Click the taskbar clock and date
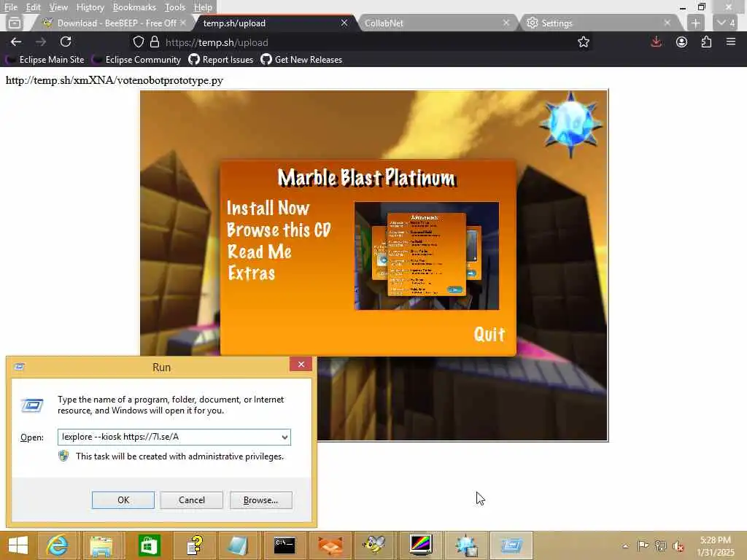 pyautogui.click(x=716, y=546)
